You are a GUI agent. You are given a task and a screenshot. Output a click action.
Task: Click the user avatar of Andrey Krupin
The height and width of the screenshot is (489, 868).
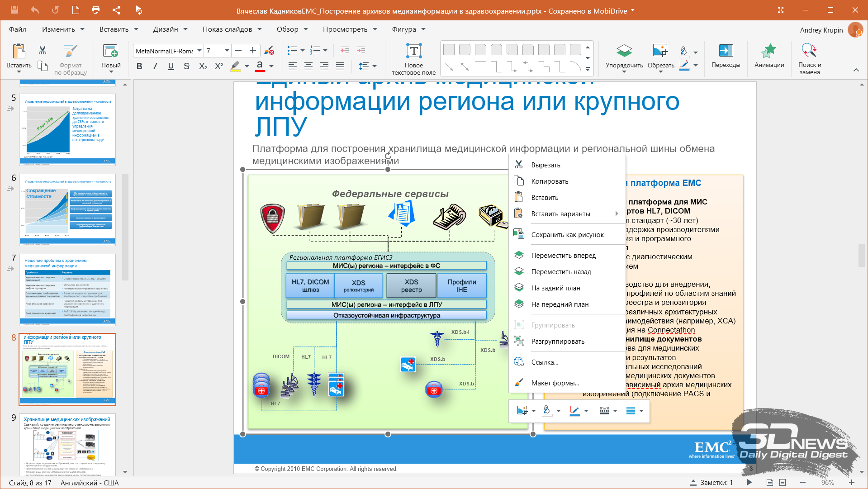pyautogui.click(x=855, y=30)
